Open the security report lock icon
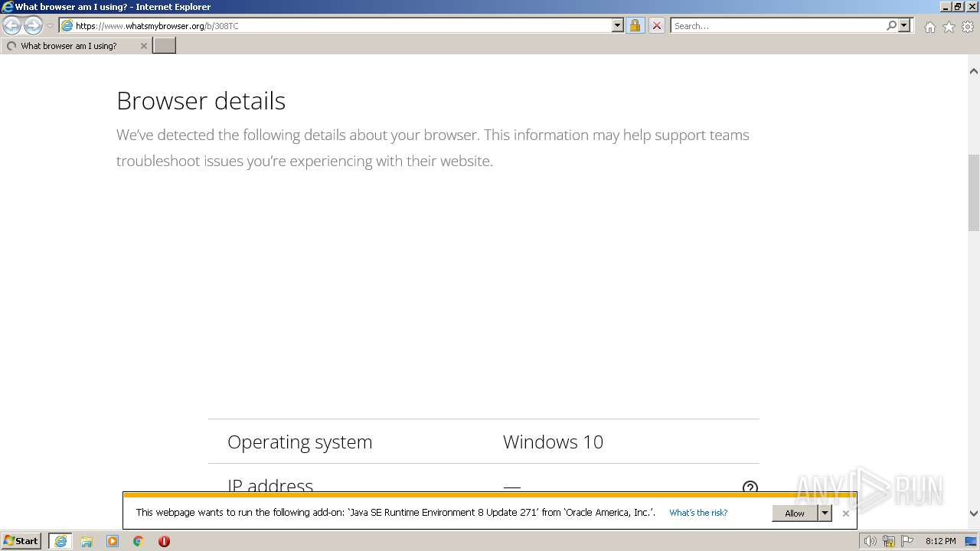Viewport: 980px width, 551px height. tap(635, 25)
